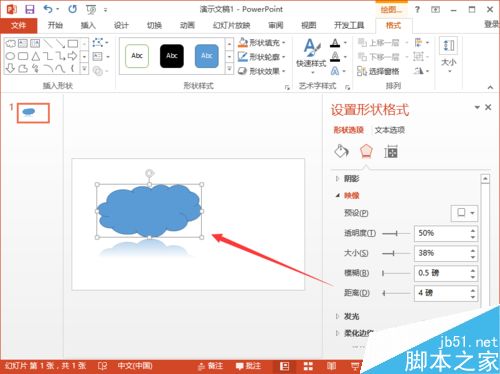The height and width of the screenshot is (374, 500).
Task: Open the 形状轮廓 (Shape Outline) dropdown
Action: (262, 57)
